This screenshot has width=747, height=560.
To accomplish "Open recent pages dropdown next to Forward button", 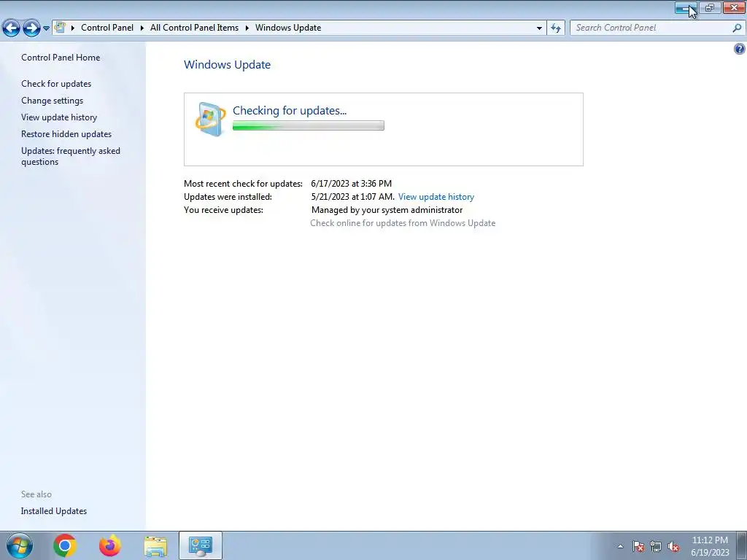I will click(46, 28).
